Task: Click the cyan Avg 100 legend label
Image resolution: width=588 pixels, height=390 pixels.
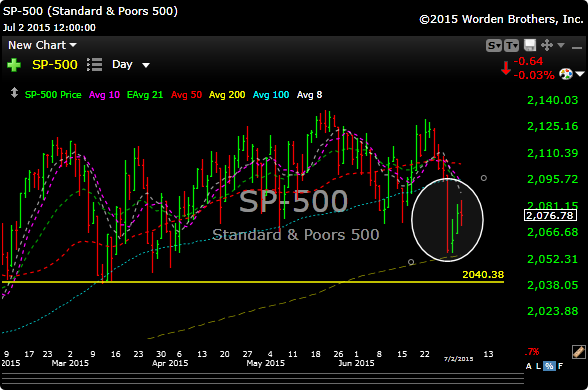Action: 271,94
